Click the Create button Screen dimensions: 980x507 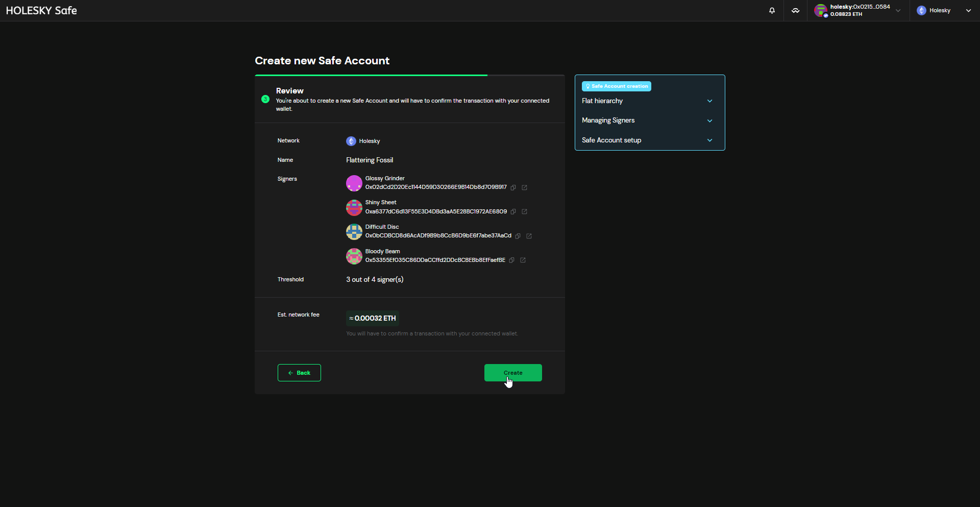click(512, 373)
